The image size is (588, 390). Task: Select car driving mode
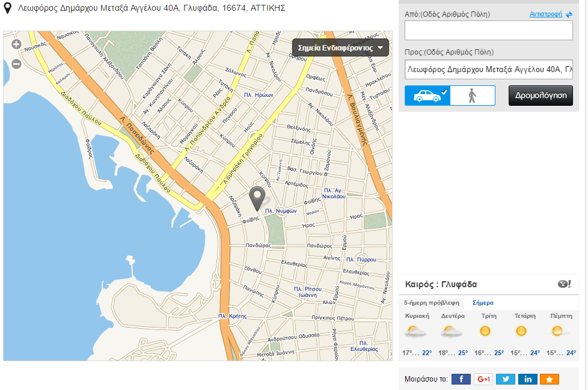click(x=427, y=96)
